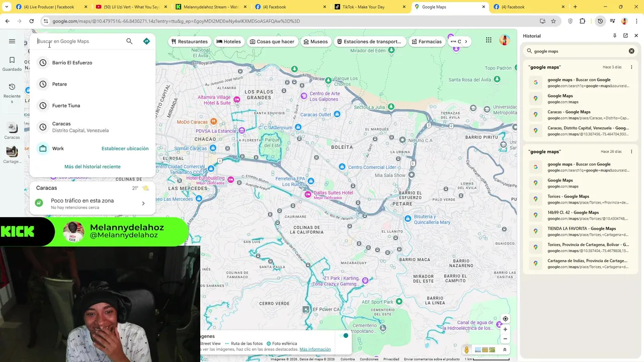Click the search magnifier icon in Maps
The height and width of the screenshot is (362, 644).
[x=129, y=41]
